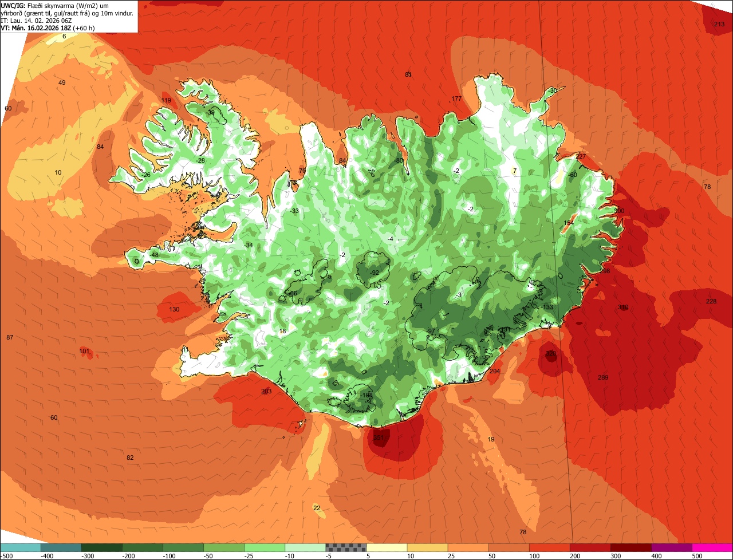Click the value 22 south of Iceland
This screenshot has width=733, height=560.
(317, 508)
